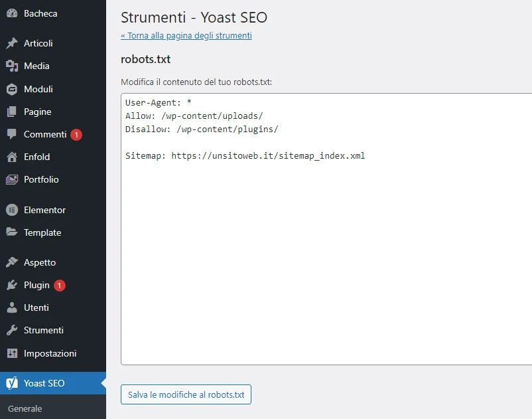Click the 'Disallow: /wp-content/plugins/' line
This screenshot has height=419, width=532.
pos(202,129)
